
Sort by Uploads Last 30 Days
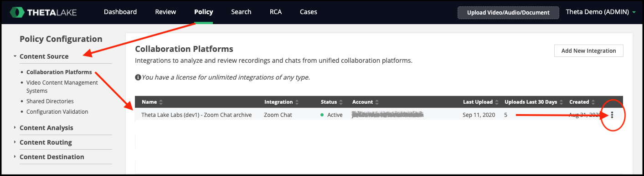(x=534, y=102)
